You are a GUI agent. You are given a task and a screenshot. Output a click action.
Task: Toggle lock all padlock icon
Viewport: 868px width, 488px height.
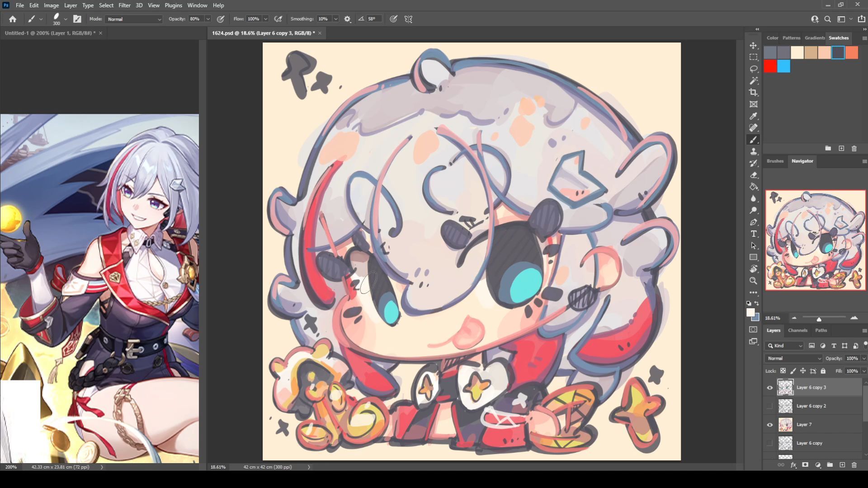pyautogui.click(x=823, y=371)
